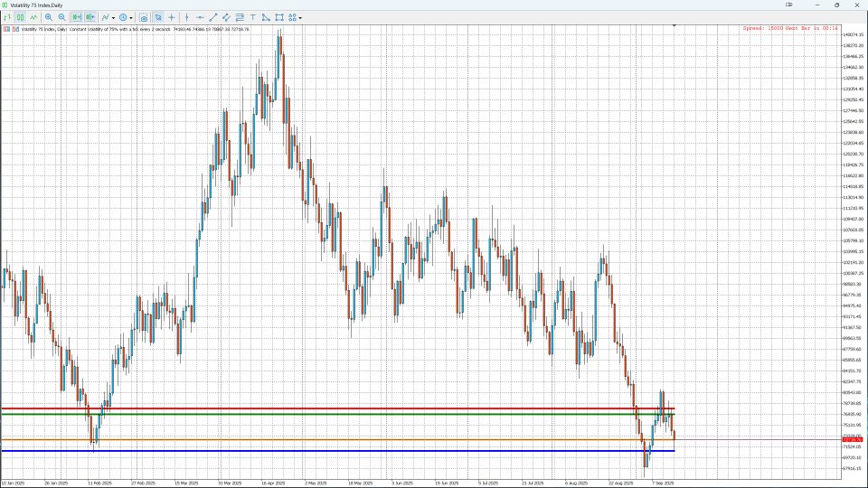Select the Fibonacci retracement tool
Viewport: 868px width, 488px height.
[x=240, y=17]
